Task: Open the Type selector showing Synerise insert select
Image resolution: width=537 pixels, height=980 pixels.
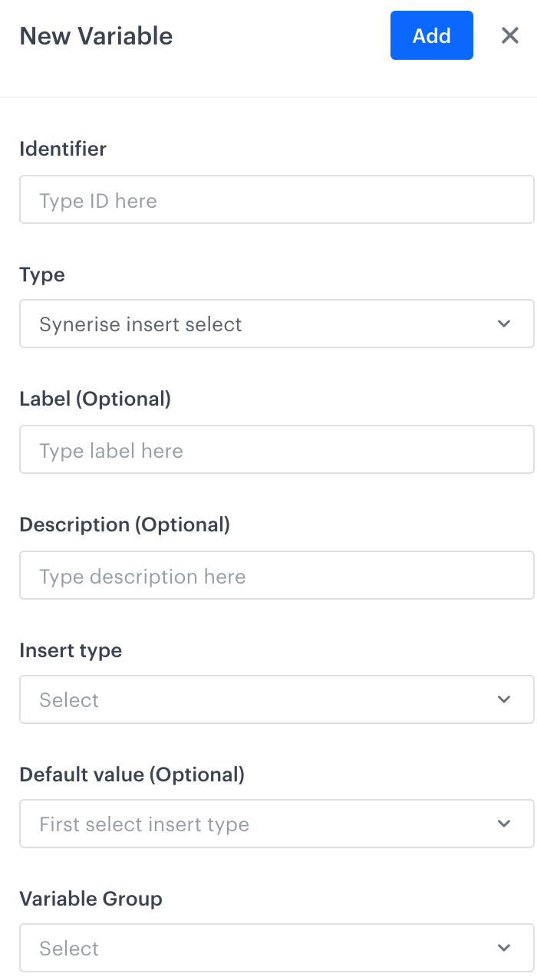Action: [276, 324]
